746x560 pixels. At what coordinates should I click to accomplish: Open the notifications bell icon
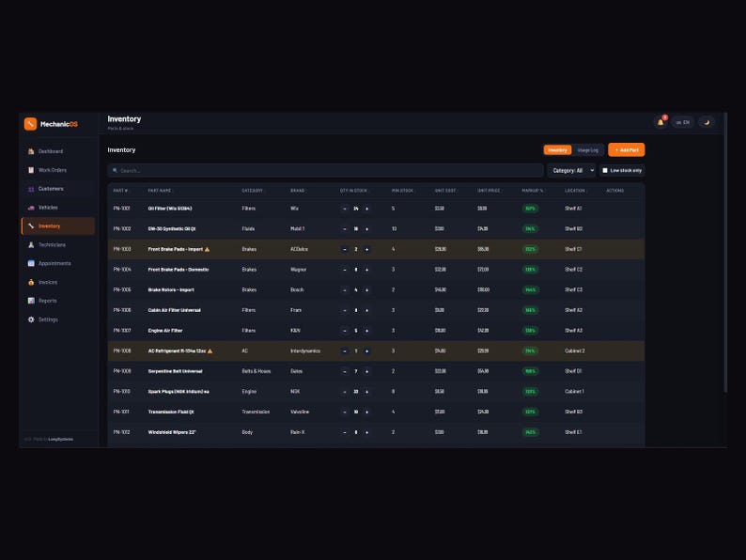tap(661, 122)
